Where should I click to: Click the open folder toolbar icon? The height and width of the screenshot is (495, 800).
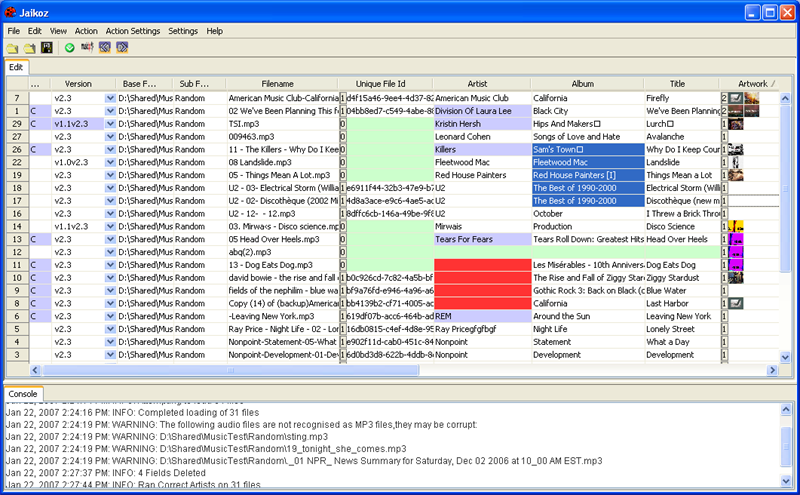pos(13,47)
